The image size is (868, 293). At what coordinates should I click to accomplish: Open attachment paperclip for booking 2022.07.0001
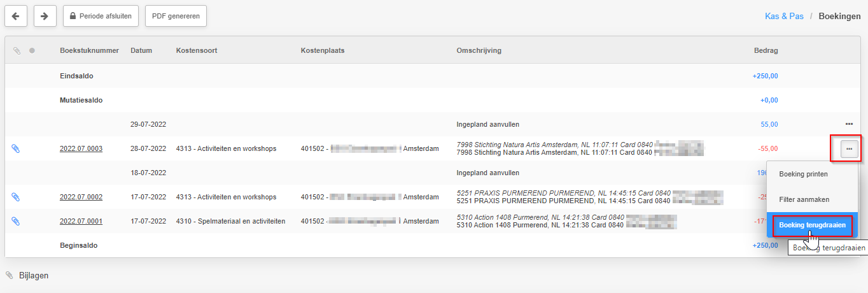pos(17,221)
